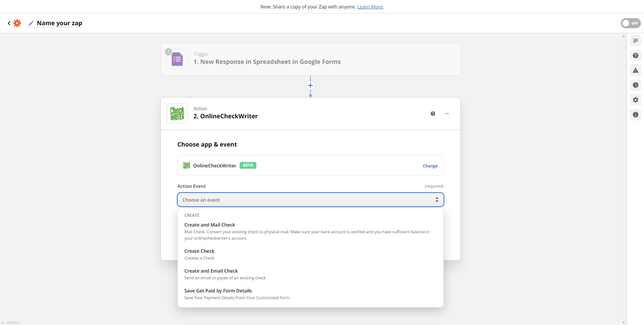
Task: Open the three-dot menu on Action step
Action: [447, 114]
